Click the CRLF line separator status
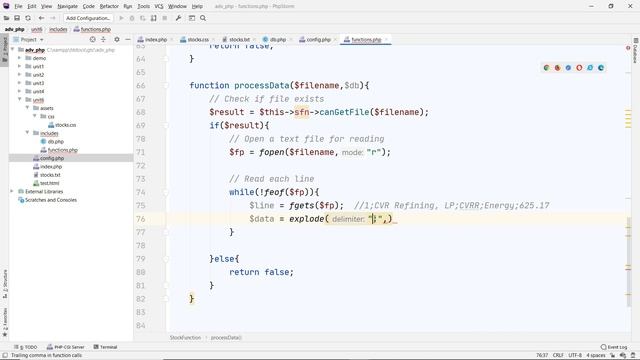Image resolution: width=640 pixels, height=360 pixels. coord(558,355)
